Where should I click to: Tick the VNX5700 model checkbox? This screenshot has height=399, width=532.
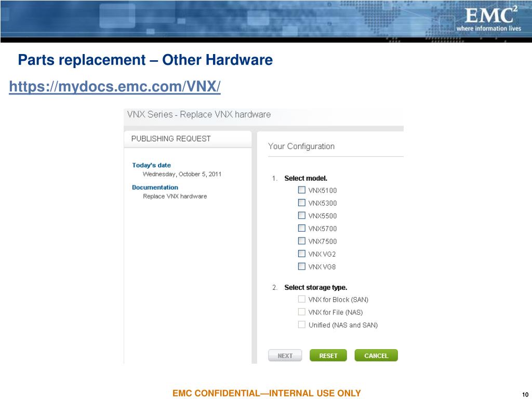click(302, 228)
